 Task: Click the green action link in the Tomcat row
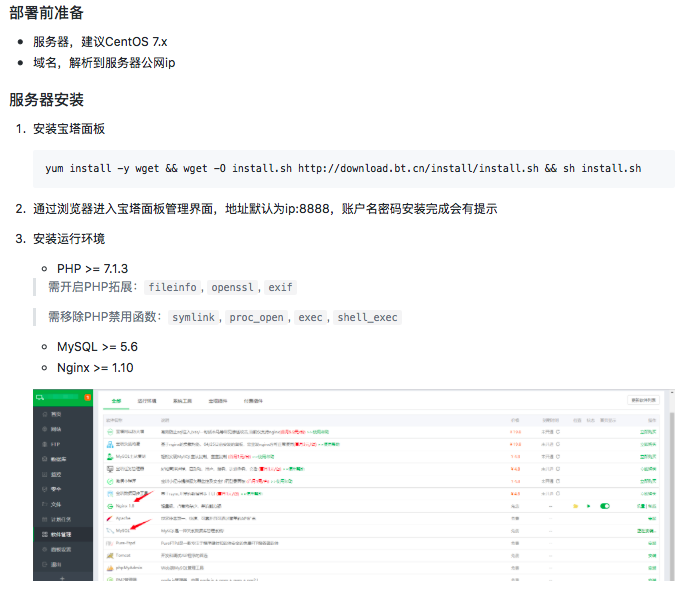[x=652, y=556]
